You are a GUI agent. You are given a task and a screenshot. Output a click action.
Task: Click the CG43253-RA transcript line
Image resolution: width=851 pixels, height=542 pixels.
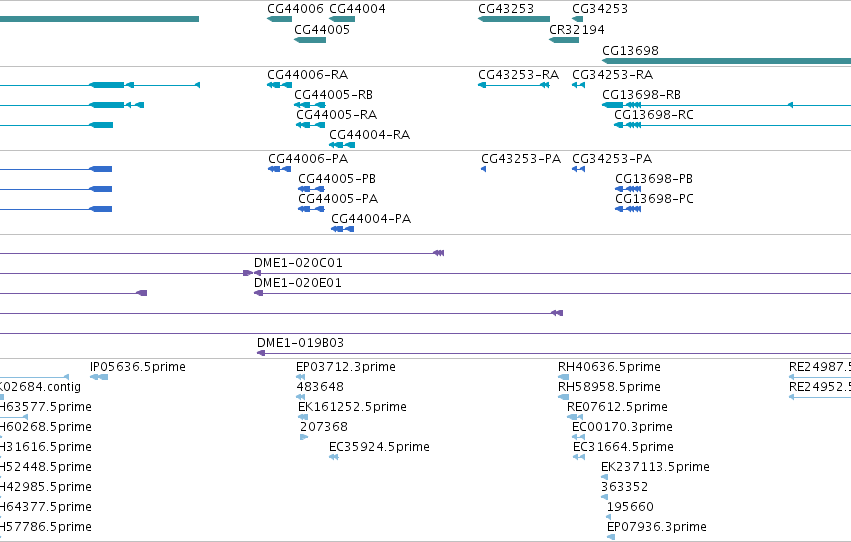(514, 85)
